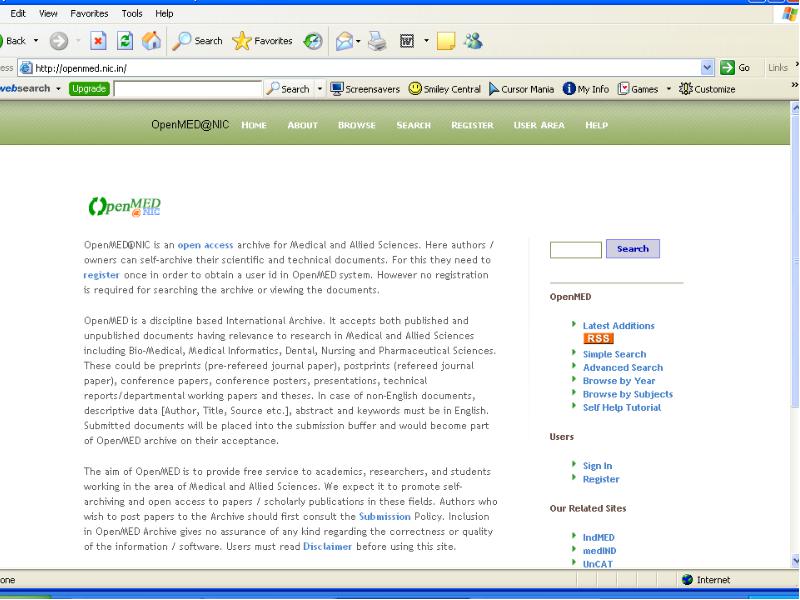Go to the Browse tab on site navigation
Image resolution: width=800 pixels, height=600 pixels.
pos(357,125)
